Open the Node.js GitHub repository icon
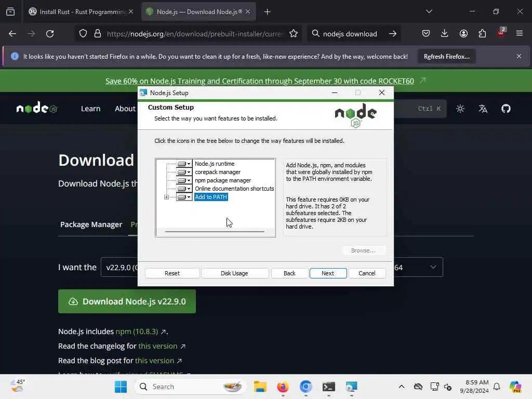This screenshot has height=399, width=532. [506, 109]
